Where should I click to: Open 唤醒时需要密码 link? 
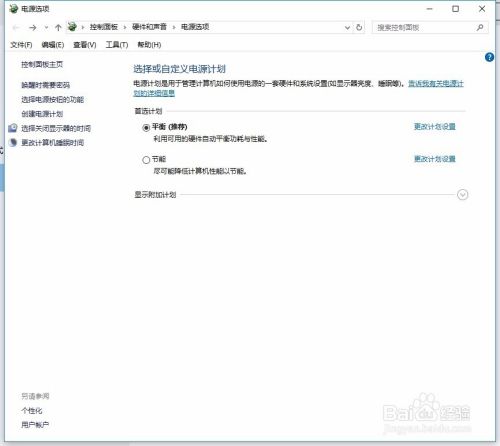click(x=46, y=85)
